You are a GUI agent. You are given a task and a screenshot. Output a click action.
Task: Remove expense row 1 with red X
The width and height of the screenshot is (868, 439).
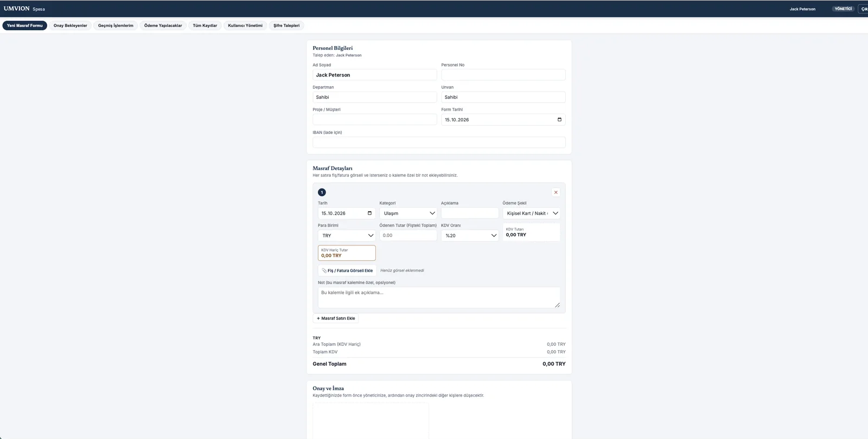tap(556, 192)
